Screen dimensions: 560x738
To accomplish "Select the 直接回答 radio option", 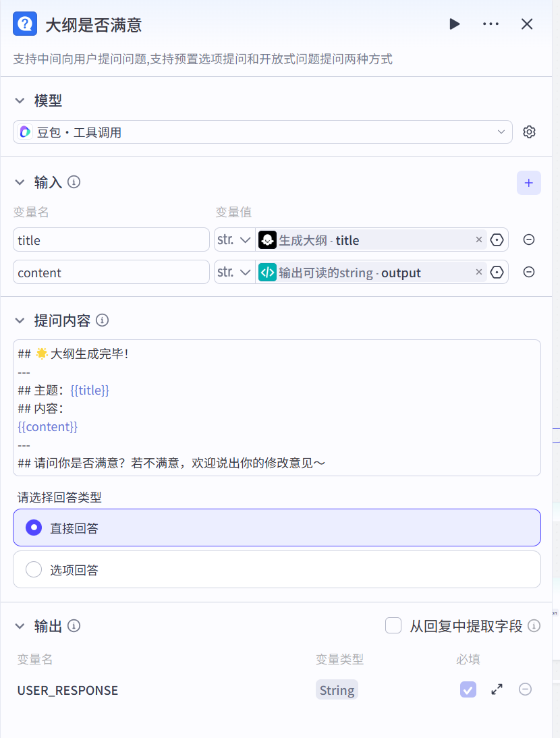I will click(x=34, y=528).
